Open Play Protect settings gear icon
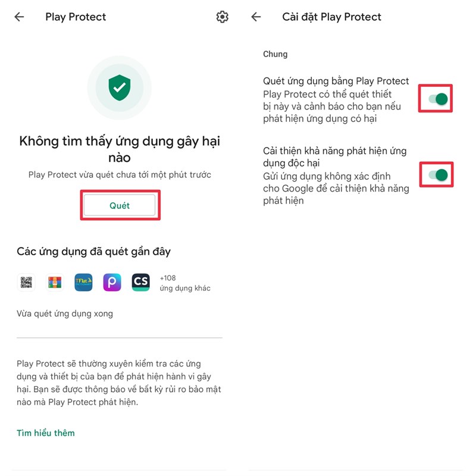This screenshot has height=476, width=476. coord(222,17)
